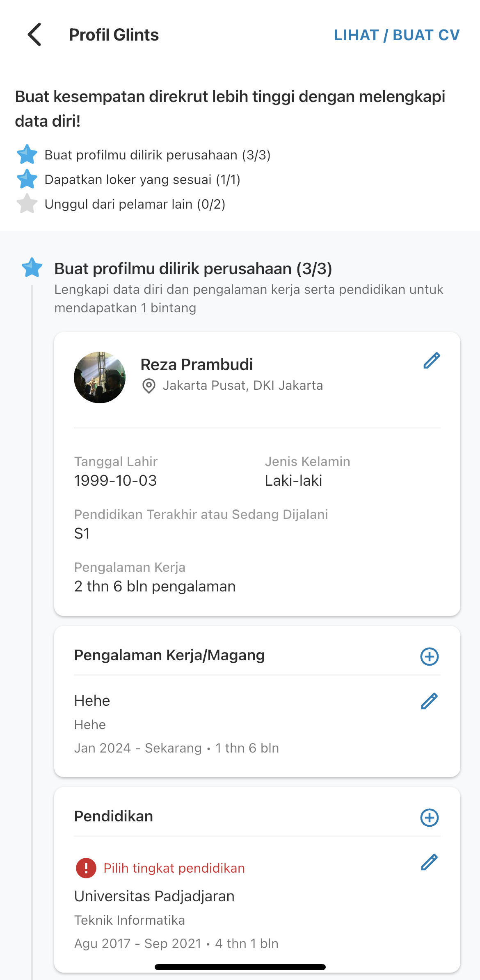The image size is (480, 980).
Task: Edit the Hehe work experience
Action: (x=430, y=701)
